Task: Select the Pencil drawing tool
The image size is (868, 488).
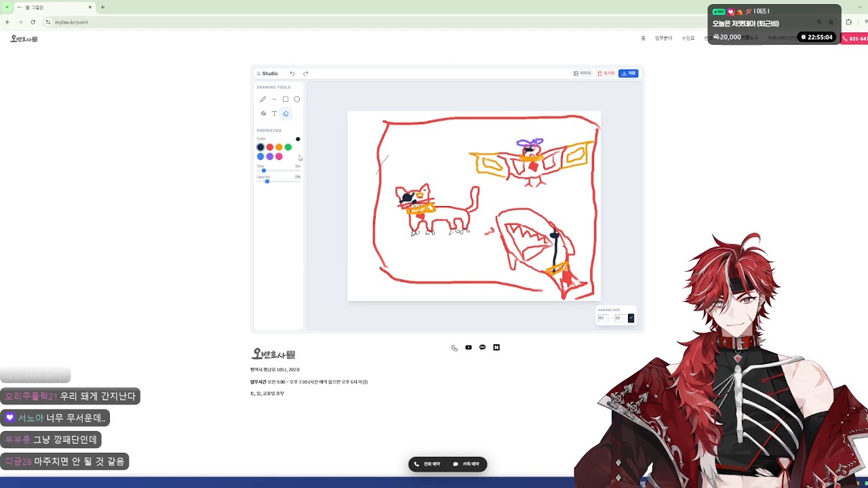Action: click(263, 99)
